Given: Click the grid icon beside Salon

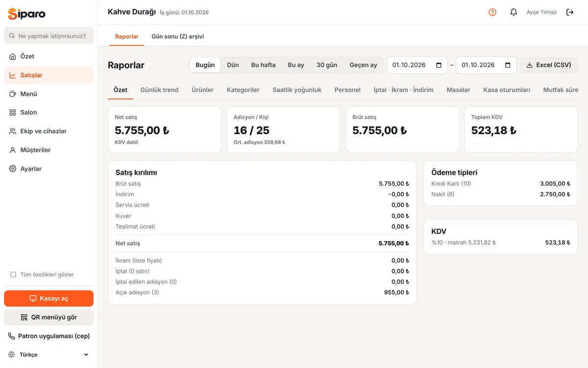Looking at the screenshot, I should click(13, 112).
